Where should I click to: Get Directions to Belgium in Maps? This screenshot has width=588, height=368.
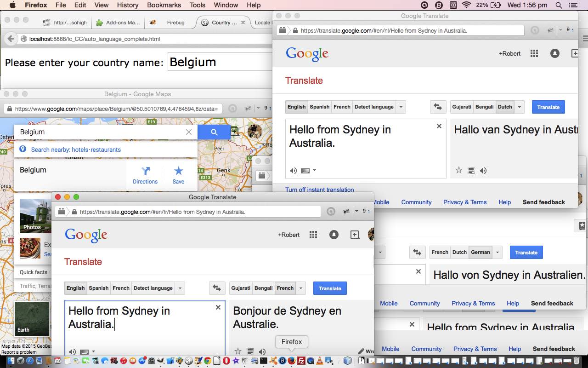pos(145,175)
